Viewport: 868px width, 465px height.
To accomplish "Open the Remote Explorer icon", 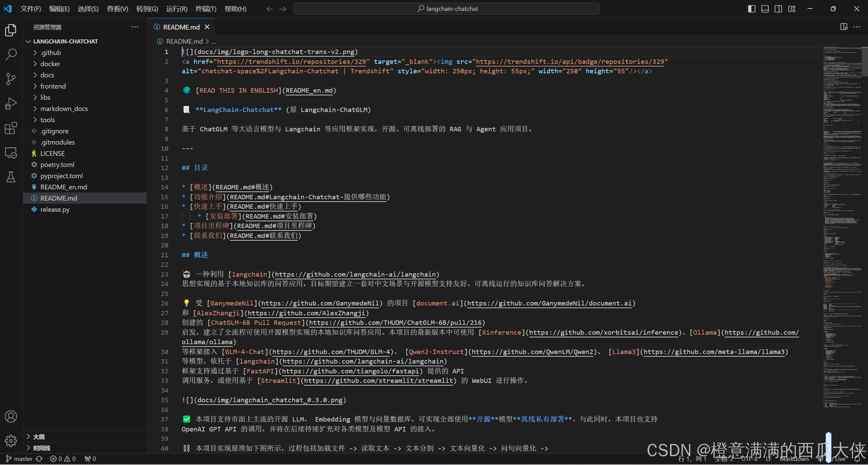I will (x=11, y=153).
